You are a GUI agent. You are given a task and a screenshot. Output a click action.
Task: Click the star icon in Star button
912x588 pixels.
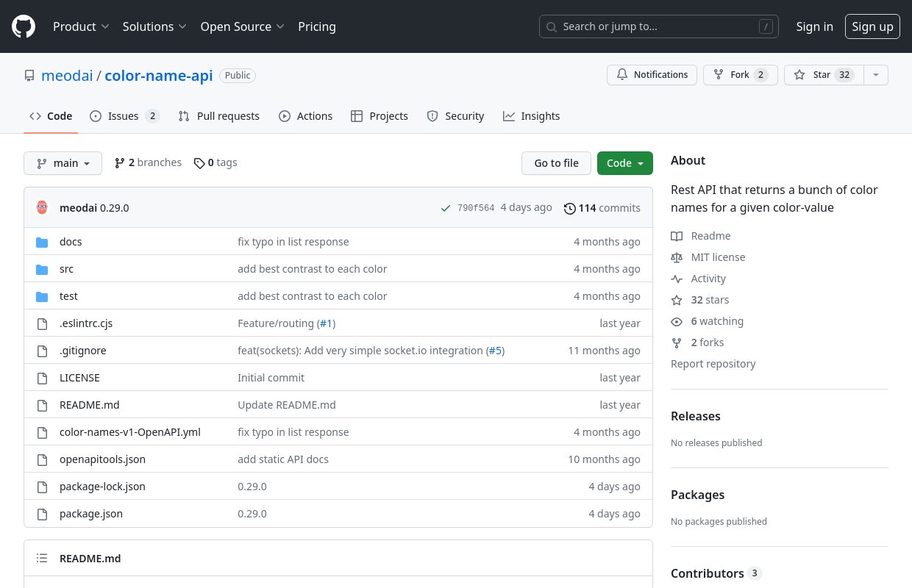pos(799,75)
